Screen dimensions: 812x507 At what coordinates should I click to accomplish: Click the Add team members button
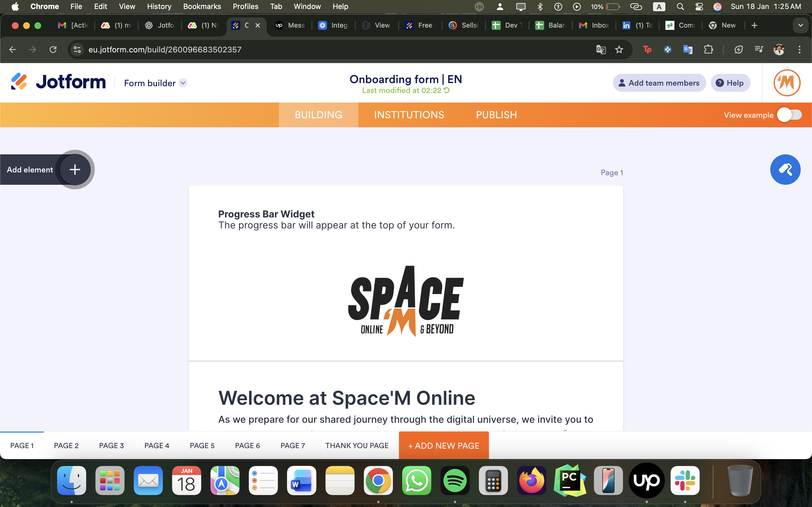[659, 83]
